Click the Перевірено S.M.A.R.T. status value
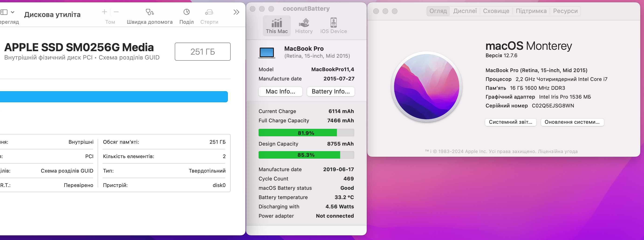This screenshot has width=644, height=240. click(79, 185)
